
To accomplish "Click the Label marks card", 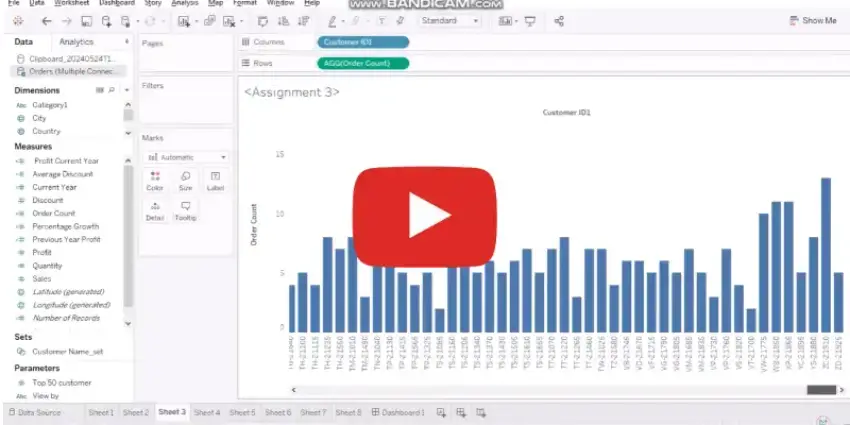I will click(215, 180).
